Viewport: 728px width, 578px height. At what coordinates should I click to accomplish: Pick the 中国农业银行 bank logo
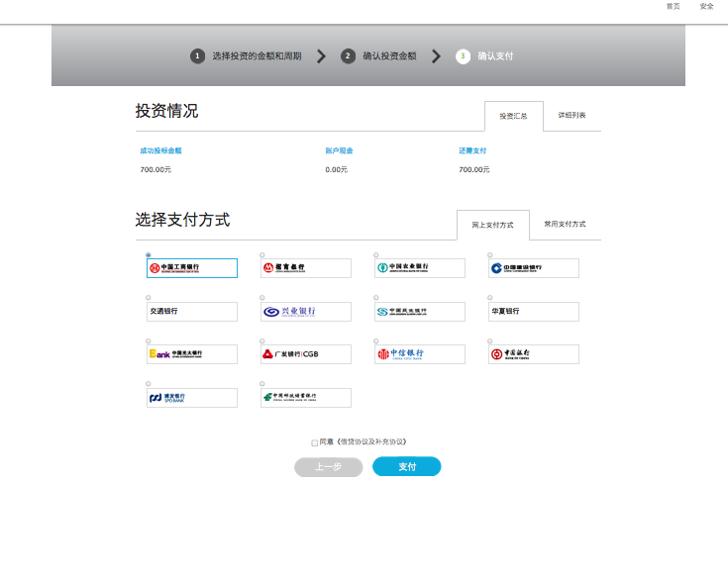(420, 268)
